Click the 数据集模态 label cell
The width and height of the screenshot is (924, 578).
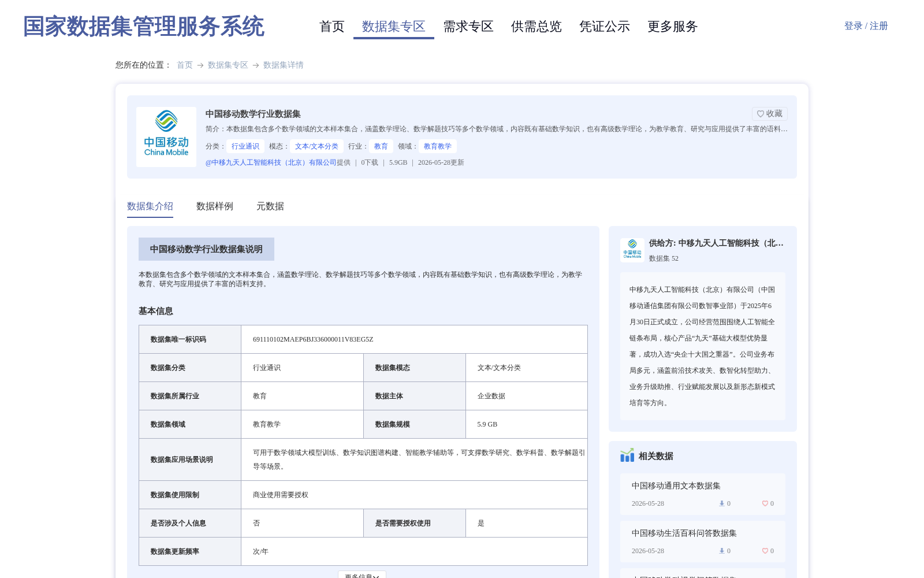click(415, 368)
